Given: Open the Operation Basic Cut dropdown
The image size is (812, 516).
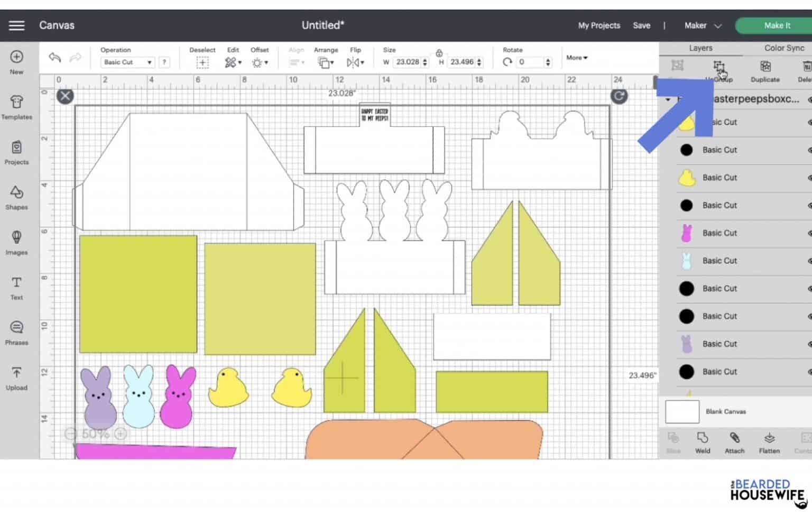Looking at the screenshot, I should click(127, 62).
